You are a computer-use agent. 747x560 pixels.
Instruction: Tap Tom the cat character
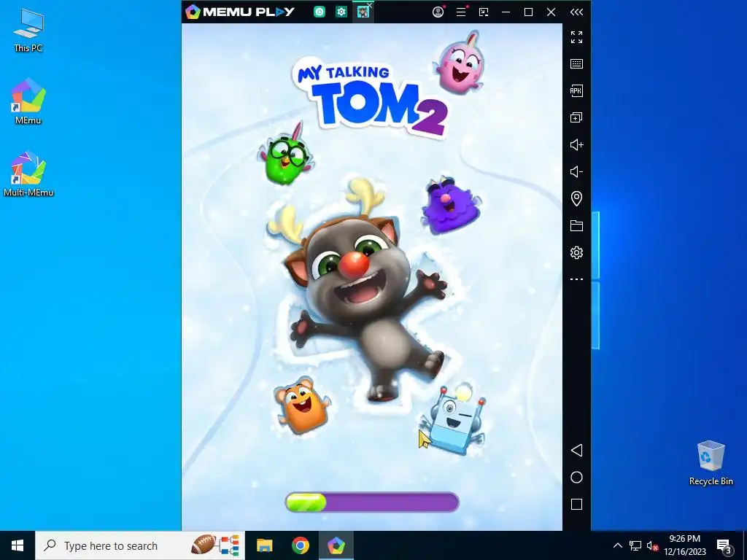point(363,289)
